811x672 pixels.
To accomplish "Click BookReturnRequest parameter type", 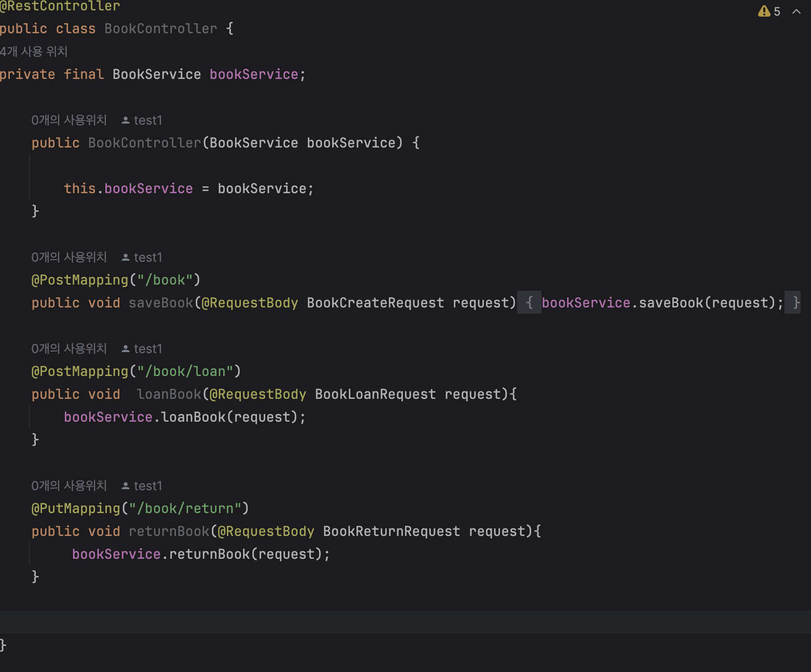I will [x=391, y=531].
